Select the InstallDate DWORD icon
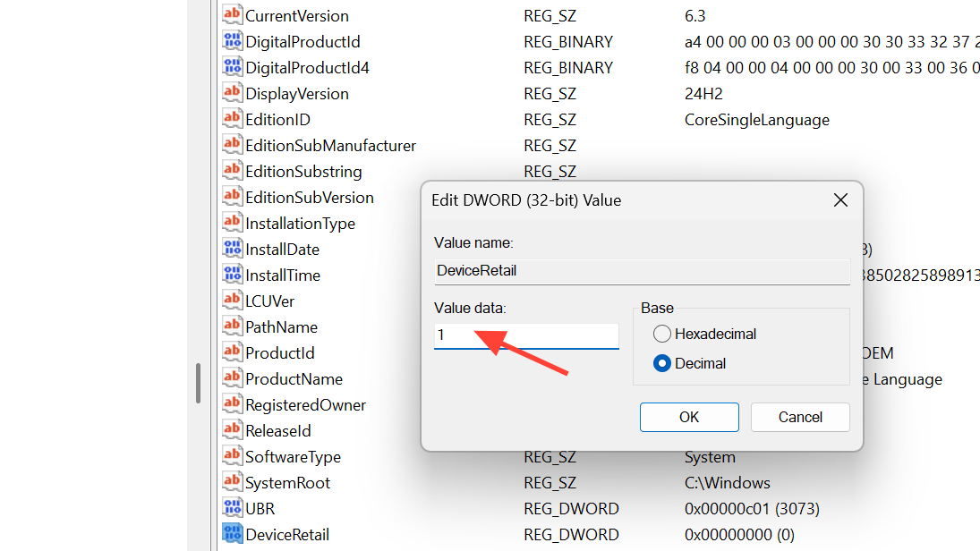Image resolution: width=980 pixels, height=551 pixels. tap(232, 249)
